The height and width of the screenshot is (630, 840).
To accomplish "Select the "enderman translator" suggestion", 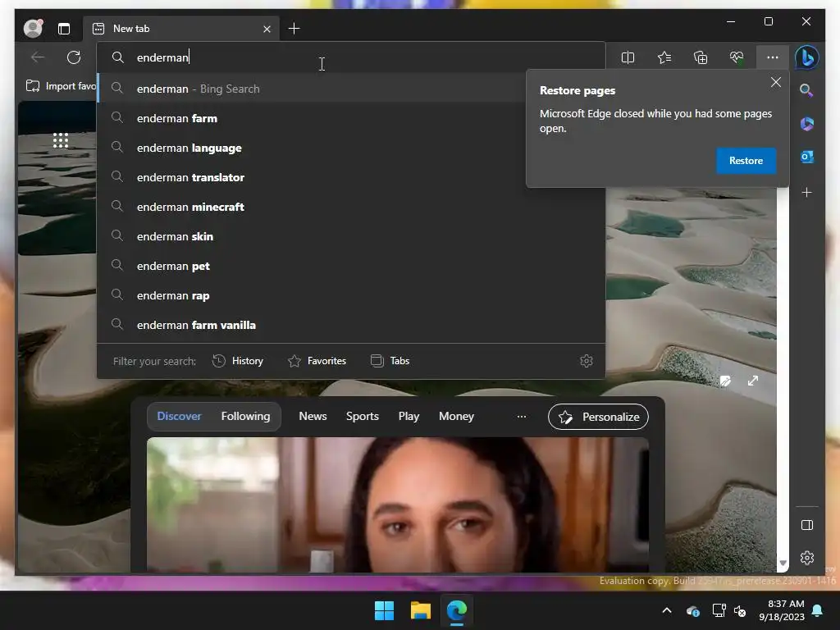I will click(x=312, y=177).
